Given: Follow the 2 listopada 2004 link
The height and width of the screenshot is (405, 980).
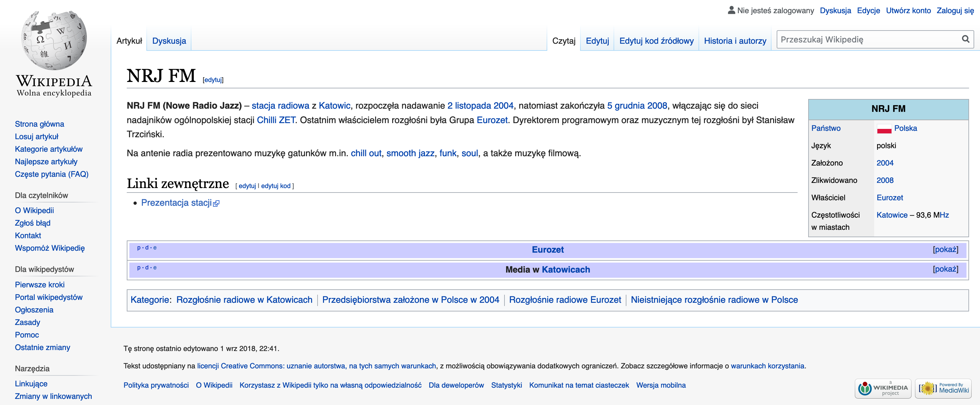Looking at the screenshot, I should pyautogui.click(x=480, y=106).
